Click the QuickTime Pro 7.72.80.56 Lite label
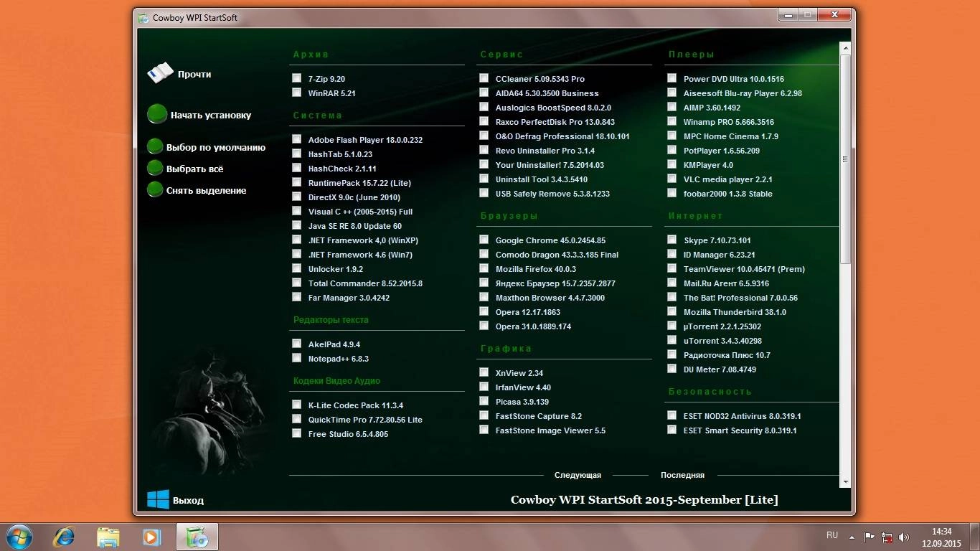Viewport: 980px width, 551px height. (365, 420)
